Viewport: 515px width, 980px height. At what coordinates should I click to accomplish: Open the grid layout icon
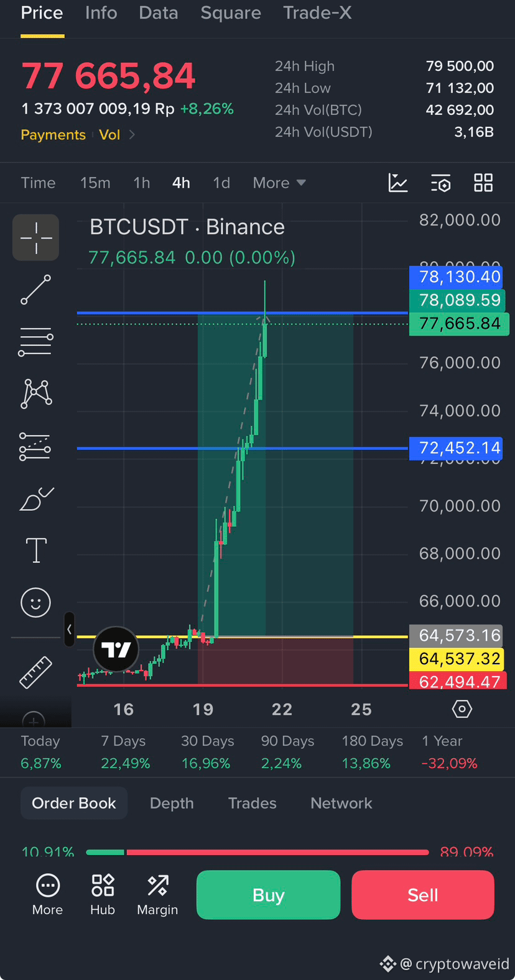pyautogui.click(x=483, y=183)
